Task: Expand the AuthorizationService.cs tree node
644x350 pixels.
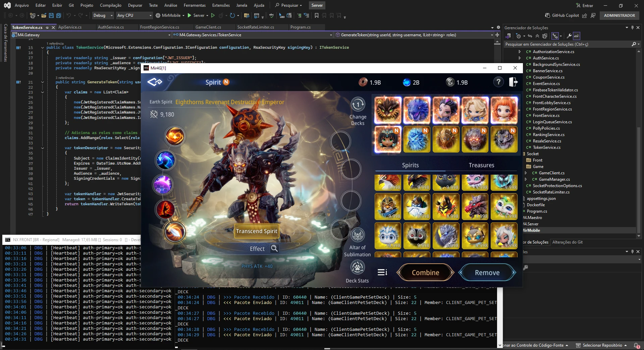Action: tap(520, 52)
